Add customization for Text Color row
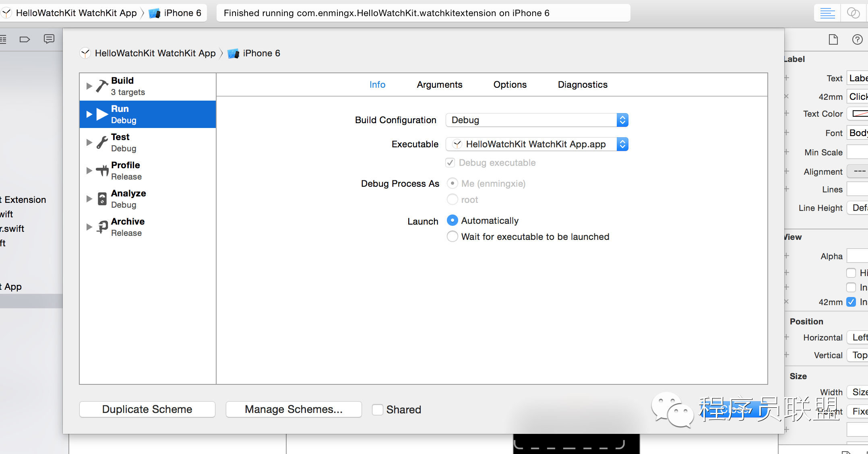Screen dimensions: 868x454 [786, 113]
